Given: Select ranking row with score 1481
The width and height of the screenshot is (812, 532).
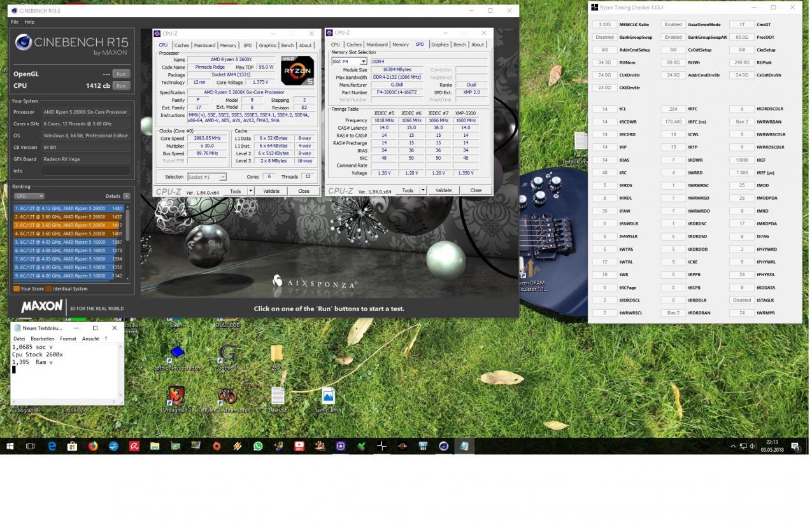Looking at the screenshot, I should [x=69, y=208].
